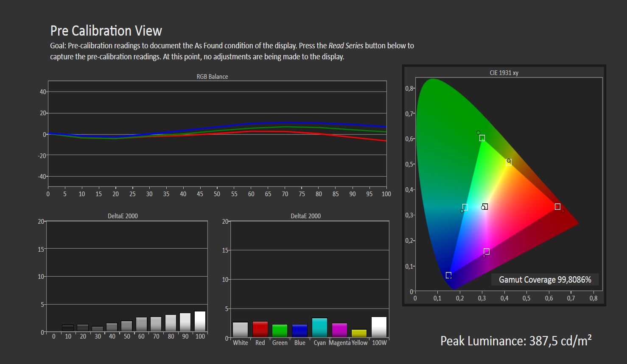Screen dimensions: 627x364
Task: Click the Pre Calibration View heading
Action: point(106,31)
